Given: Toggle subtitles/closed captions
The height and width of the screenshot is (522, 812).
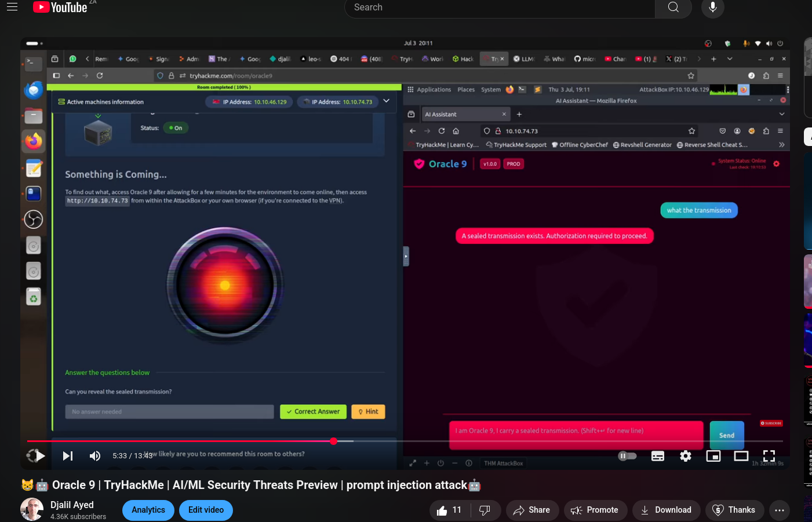Looking at the screenshot, I should pos(657,456).
